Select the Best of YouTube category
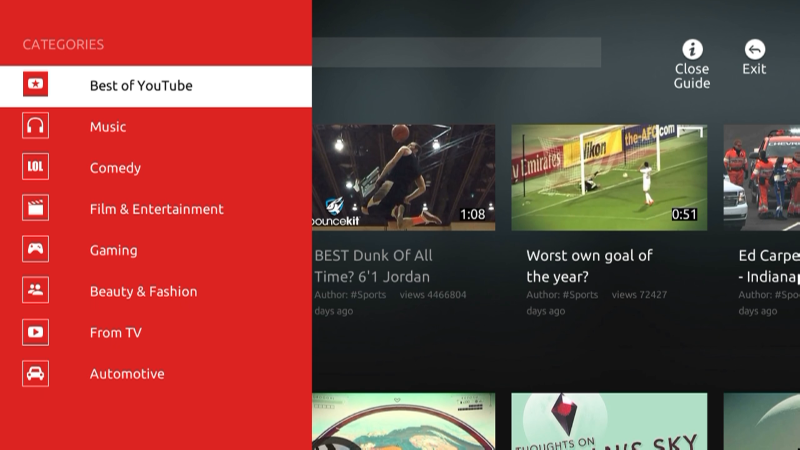Screen dimensions: 800x450 pos(156,86)
